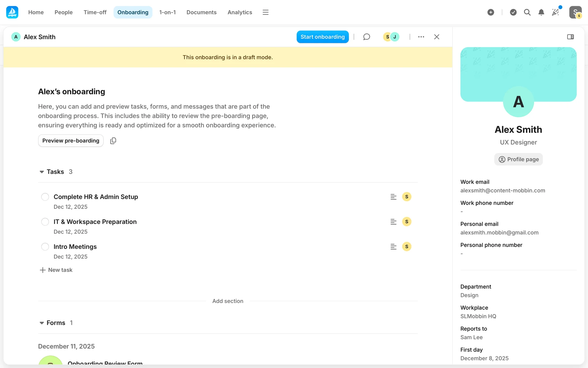Open the notifications bell
The width and height of the screenshot is (588, 368).
pyautogui.click(x=541, y=12)
